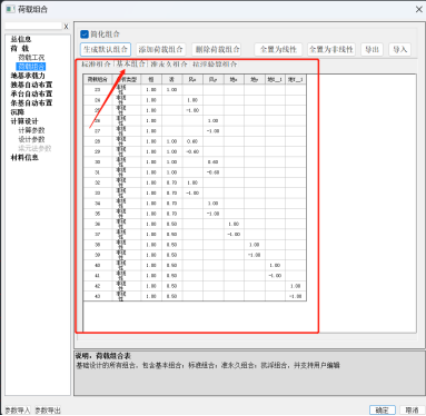Open the 抗浮验算组合 tab
The width and height of the screenshot is (426, 416).
(215, 64)
